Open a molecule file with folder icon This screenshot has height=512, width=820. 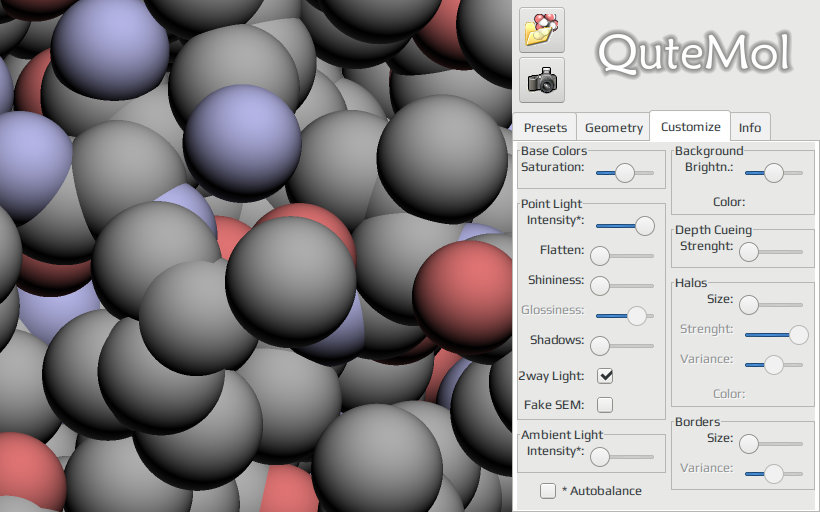[x=542, y=30]
